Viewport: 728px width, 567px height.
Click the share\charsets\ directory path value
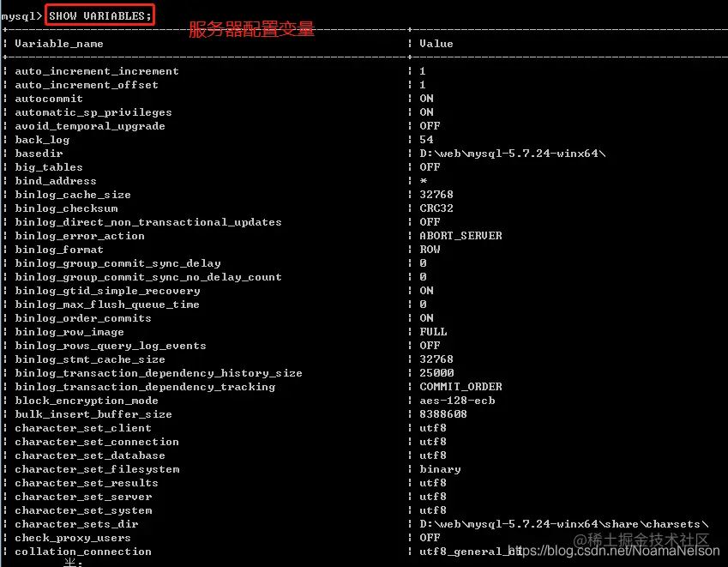(564, 524)
